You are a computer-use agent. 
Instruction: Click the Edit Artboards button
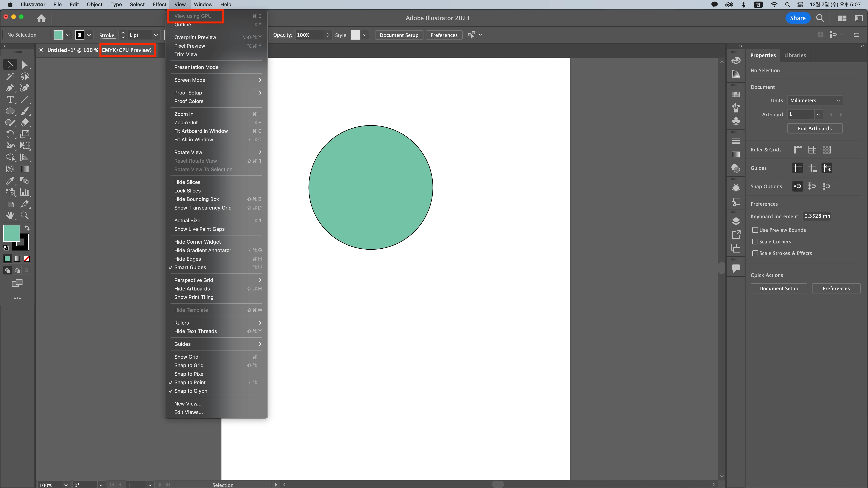click(814, 129)
